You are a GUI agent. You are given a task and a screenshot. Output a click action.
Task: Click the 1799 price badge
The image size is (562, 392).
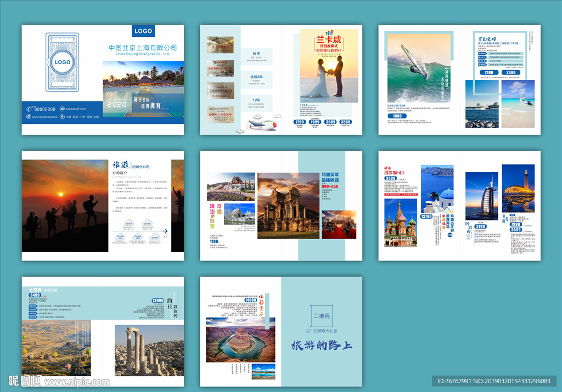(x=300, y=122)
